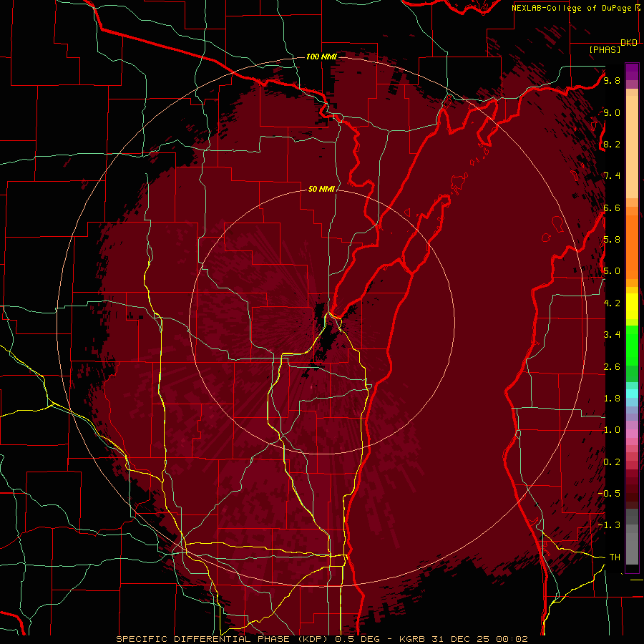The image size is (644, 644).
Task: Click the 2.6 legend value
Action: [x=612, y=367]
